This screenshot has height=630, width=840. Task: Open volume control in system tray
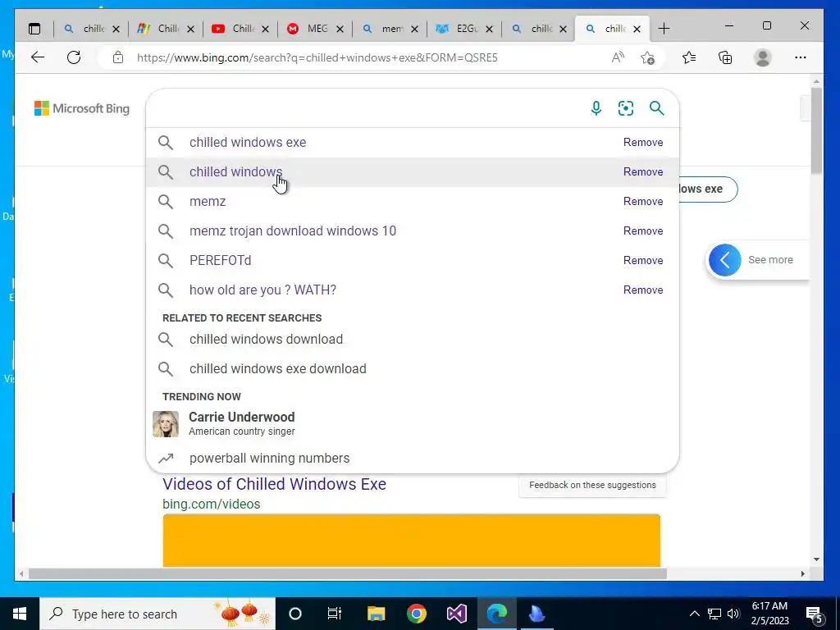click(x=733, y=614)
